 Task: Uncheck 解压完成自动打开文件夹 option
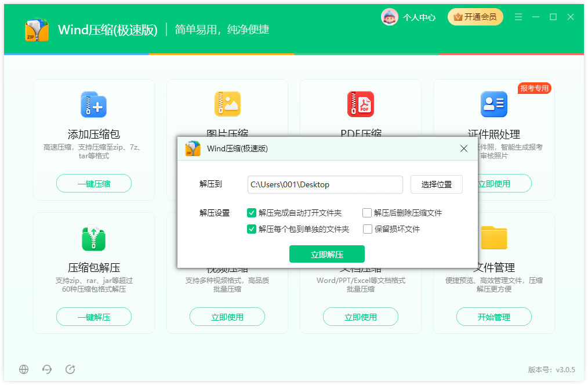[252, 213]
